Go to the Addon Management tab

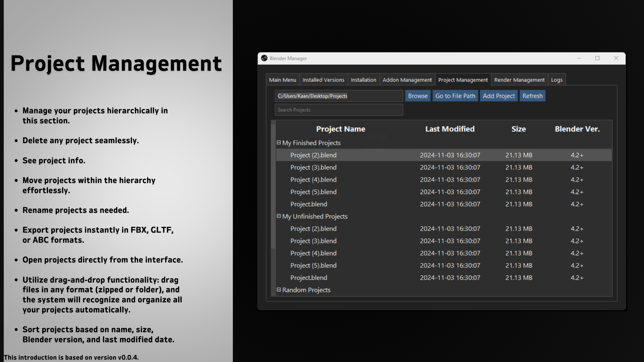click(x=407, y=80)
